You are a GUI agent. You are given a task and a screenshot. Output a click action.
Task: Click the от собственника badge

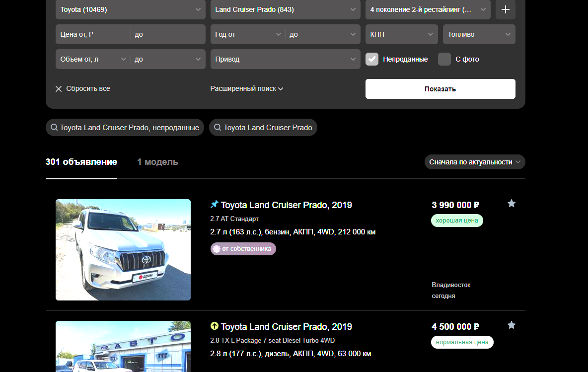pos(243,249)
